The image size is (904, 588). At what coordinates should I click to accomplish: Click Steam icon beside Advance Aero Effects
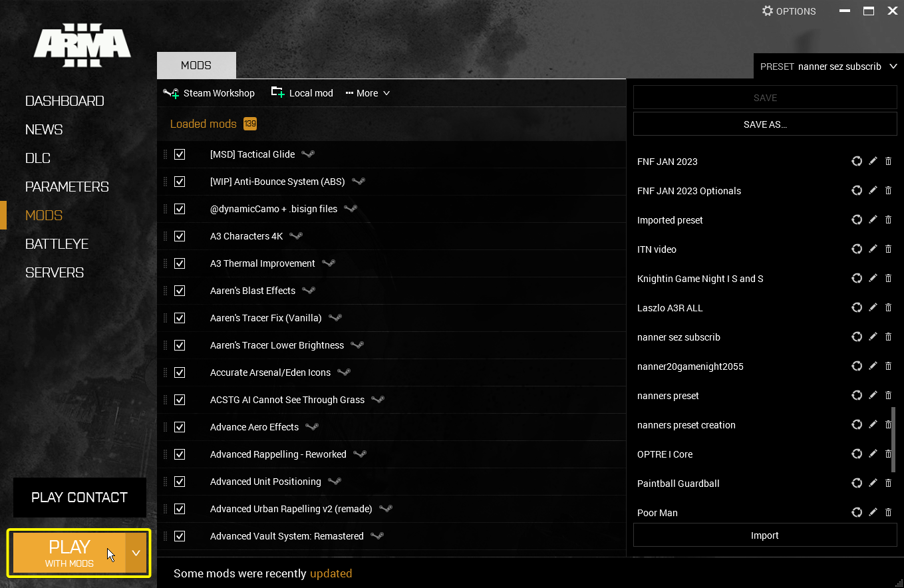(312, 426)
